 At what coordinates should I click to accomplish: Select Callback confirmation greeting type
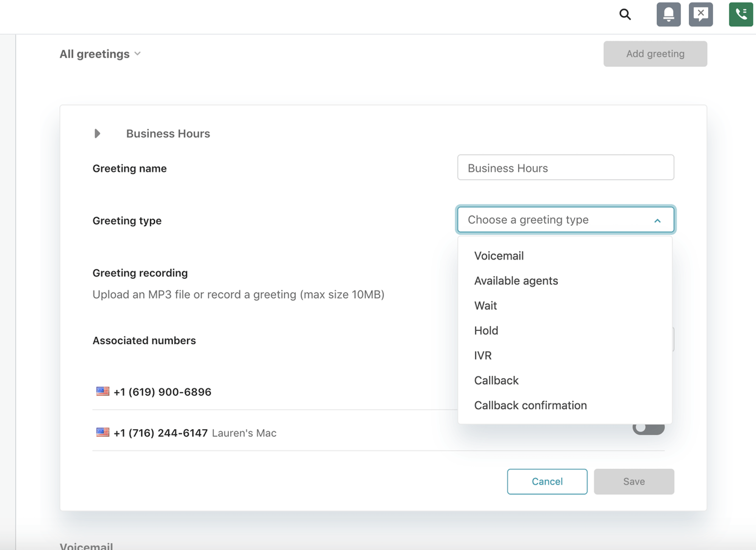pos(531,404)
